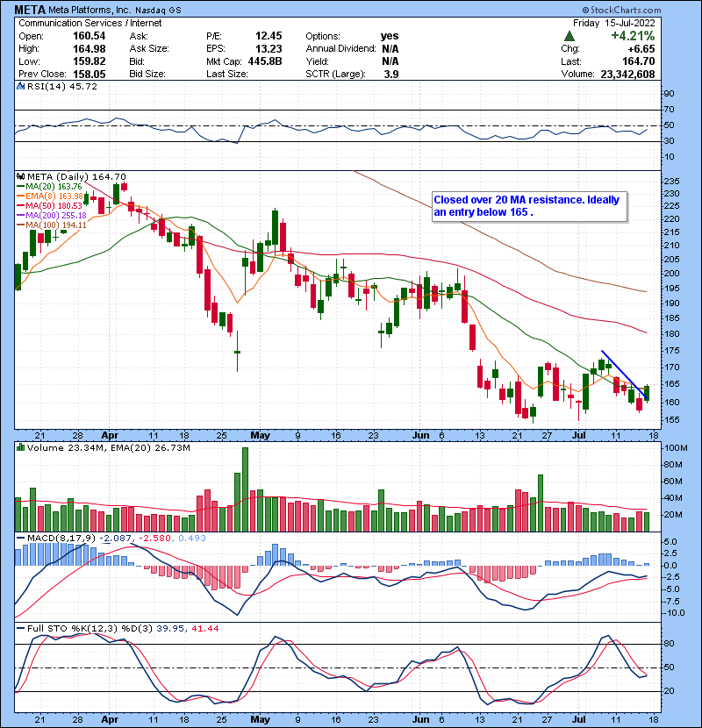Click the annotation text about 20 MA resistance

pyautogui.click(x=526, y=206)
